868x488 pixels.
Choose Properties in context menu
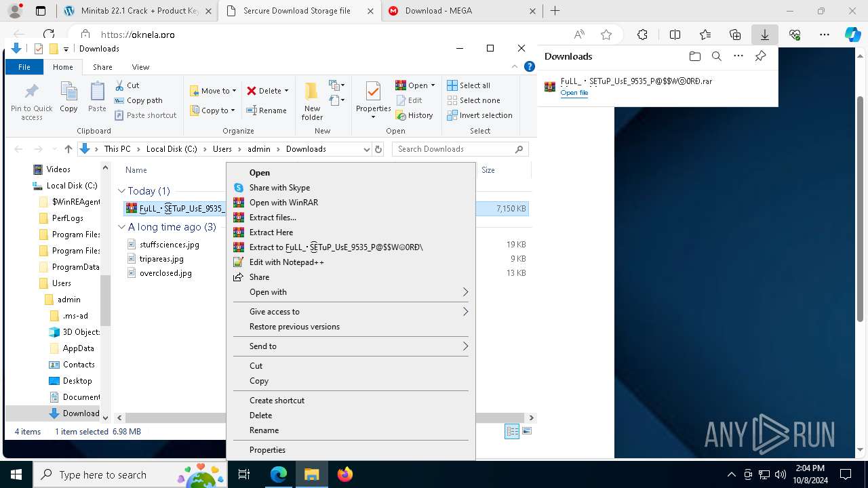coord(350,450)
